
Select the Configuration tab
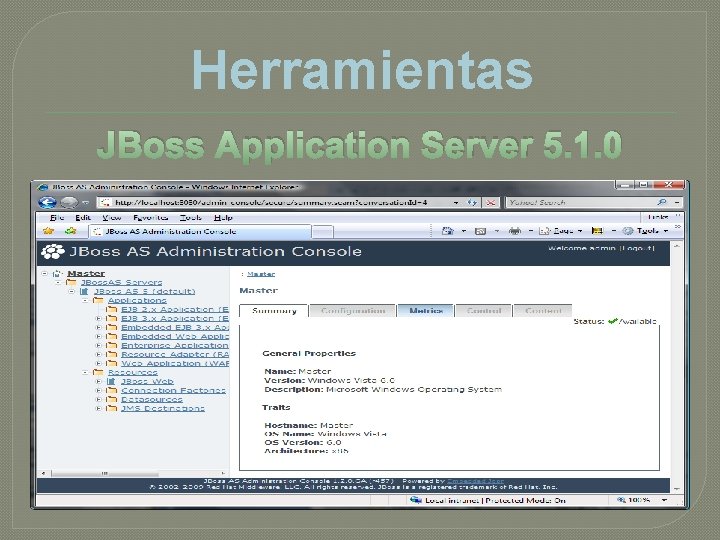click(x=353, y=311)
